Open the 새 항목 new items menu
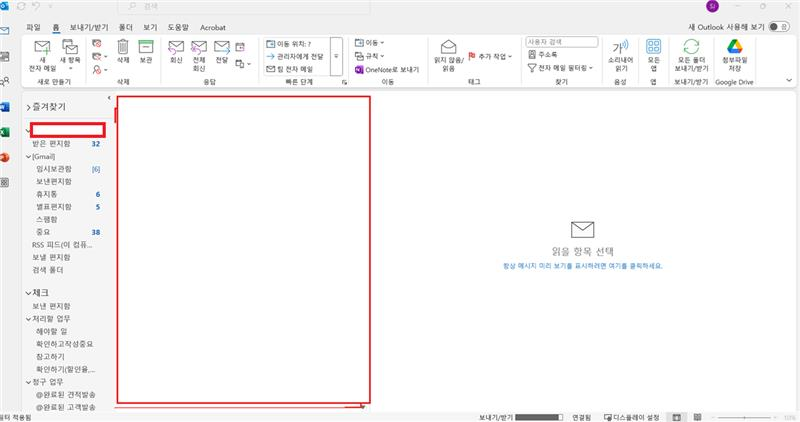Image resolution: width=800 pixels, height=422 pixels. pos(70,56)
